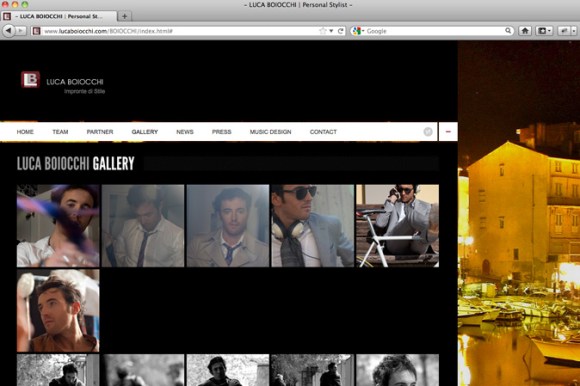Open a new tab with the plus button

pyautogui.click(x=124, y=16)
